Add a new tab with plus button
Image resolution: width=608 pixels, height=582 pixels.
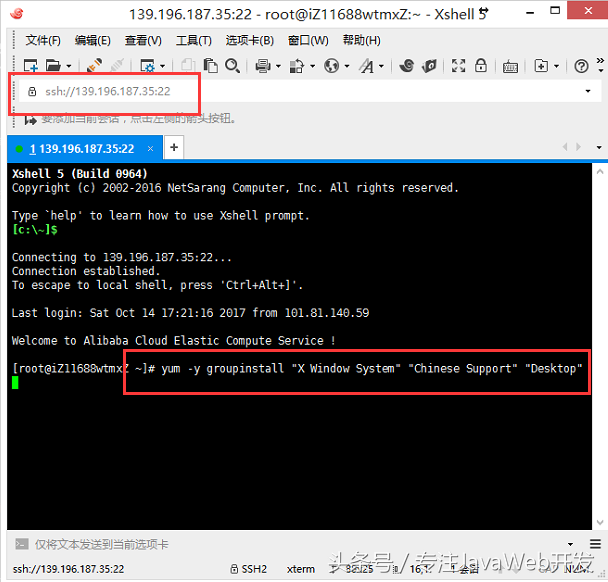(x=174, y=147)
